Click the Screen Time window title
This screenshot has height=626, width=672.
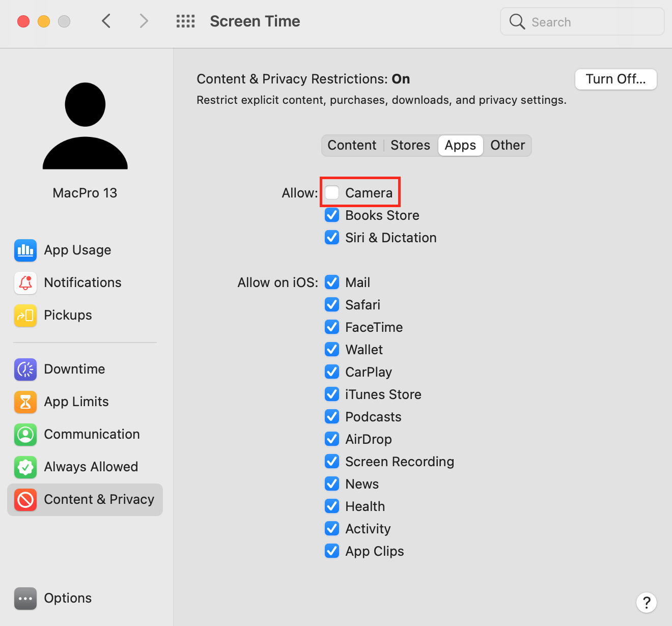click(255, 21)
